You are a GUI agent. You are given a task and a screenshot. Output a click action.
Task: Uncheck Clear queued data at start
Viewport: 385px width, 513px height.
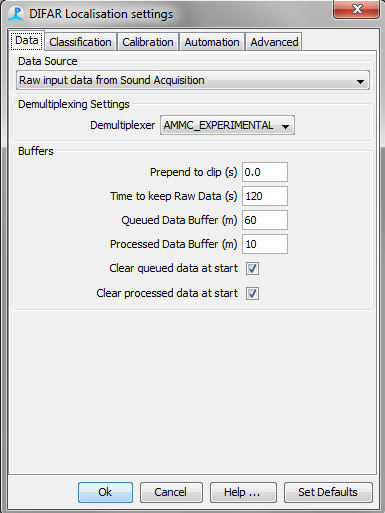pos(252,268)
